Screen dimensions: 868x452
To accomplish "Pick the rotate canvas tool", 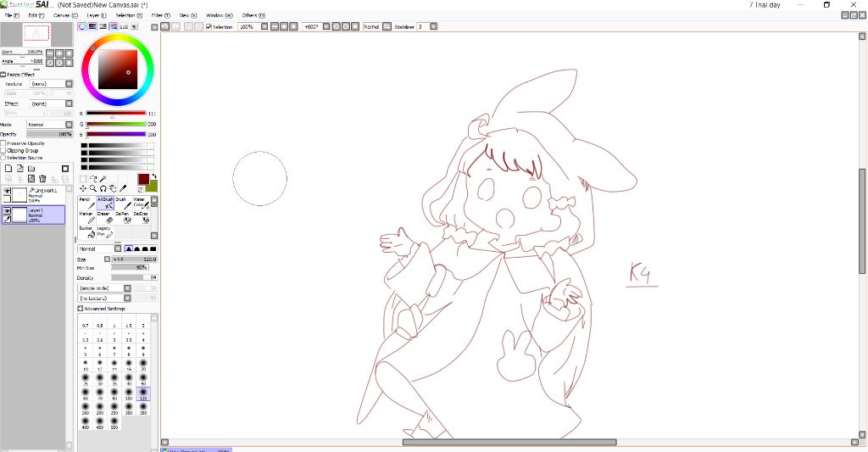I will [x=103, y=189].
